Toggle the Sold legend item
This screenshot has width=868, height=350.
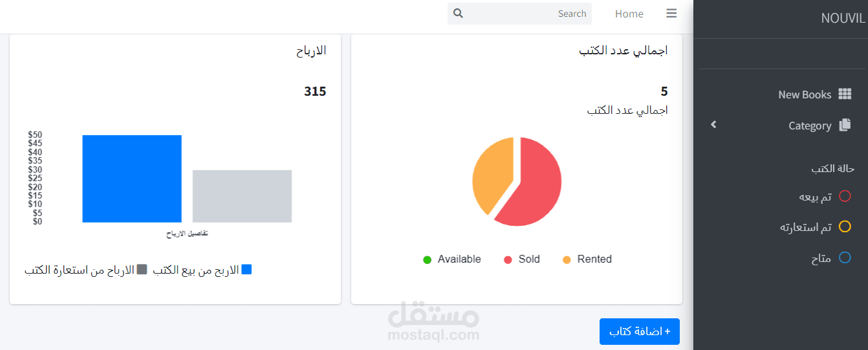click(521, 259)
